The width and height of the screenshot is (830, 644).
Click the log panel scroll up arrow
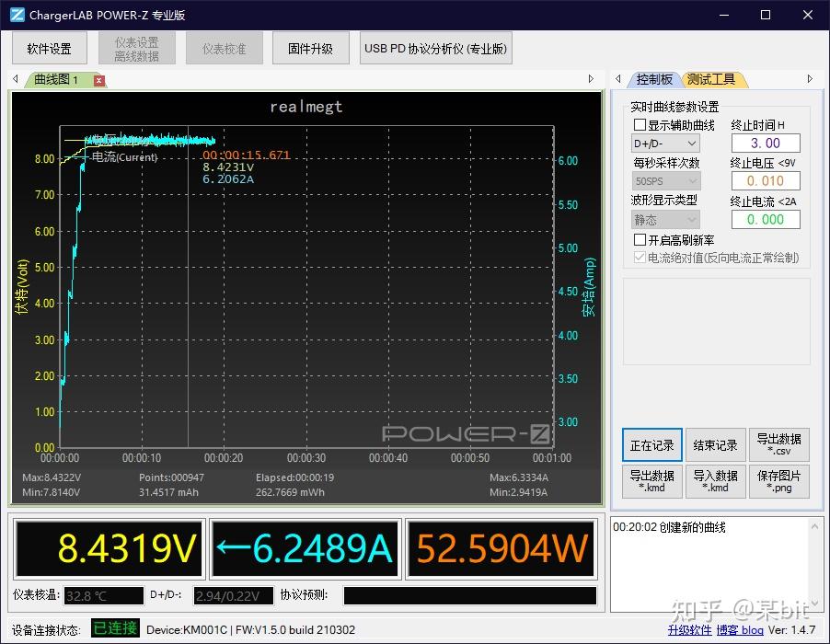[x=814, y=526]
